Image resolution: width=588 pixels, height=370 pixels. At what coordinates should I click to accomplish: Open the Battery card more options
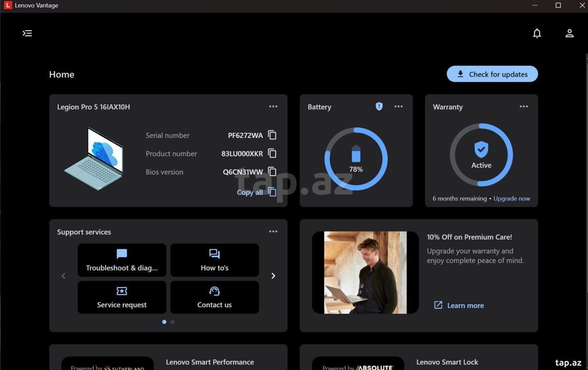(x=398, y=106)
